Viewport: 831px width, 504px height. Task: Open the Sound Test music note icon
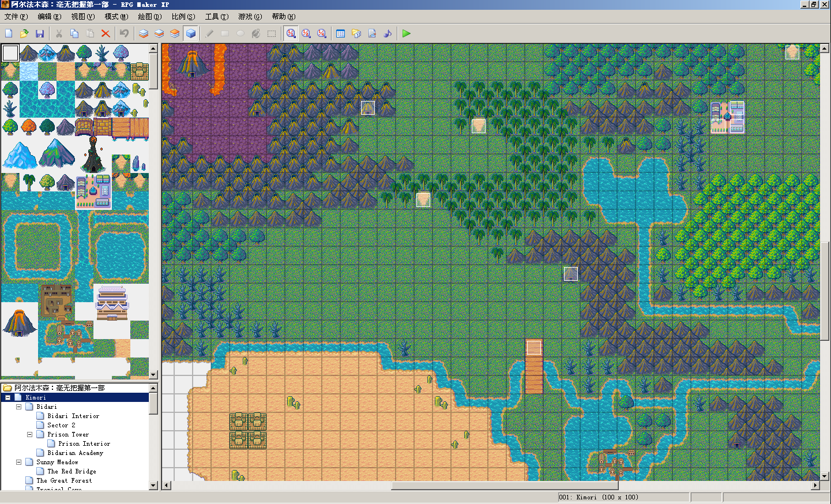coord(388,33)
